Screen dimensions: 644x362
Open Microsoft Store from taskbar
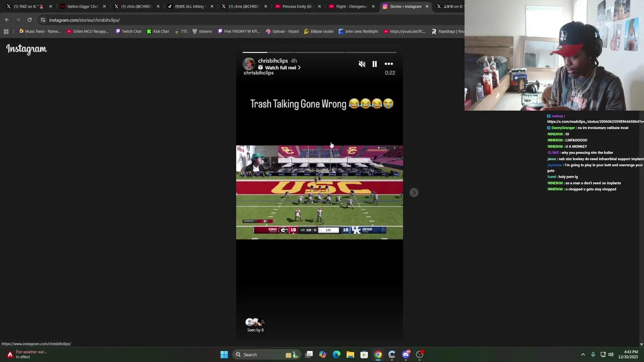pos(364,354)
